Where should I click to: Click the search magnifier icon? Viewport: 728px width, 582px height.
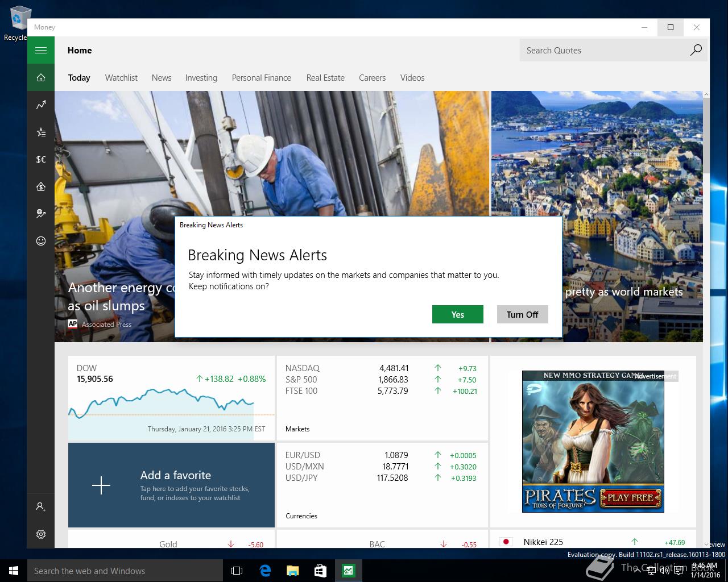point(696,51)
